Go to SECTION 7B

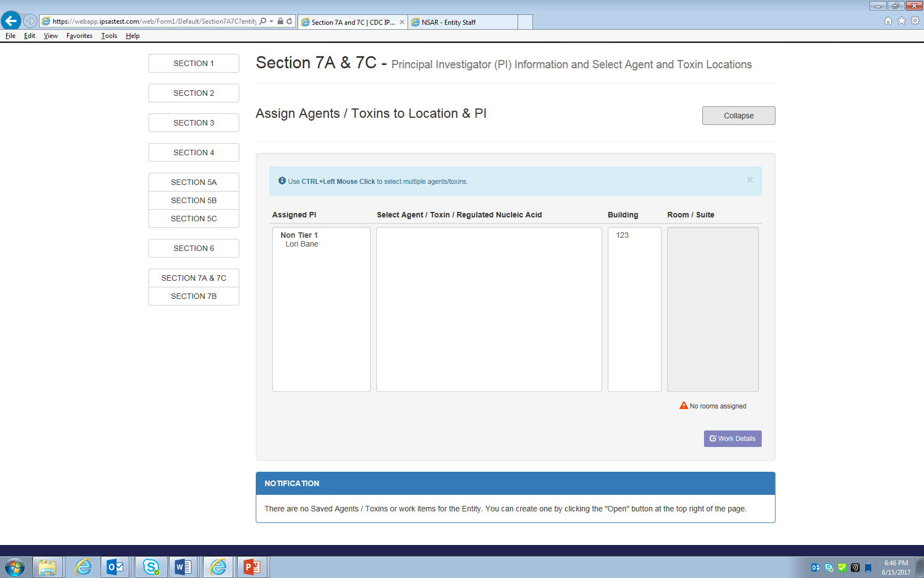(x=194, y=296)
